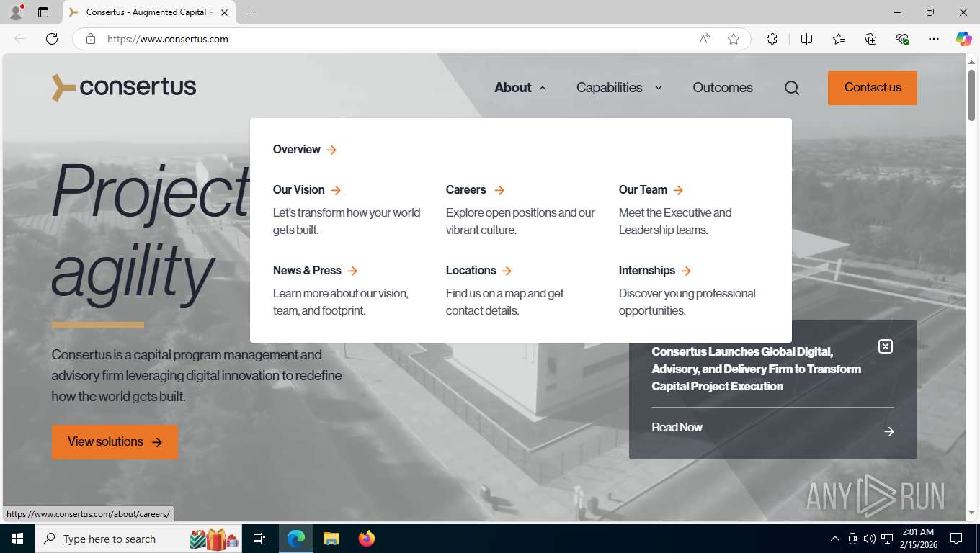
Task: Click the arrow next to Locations
Action: click(x=507, y=271)
